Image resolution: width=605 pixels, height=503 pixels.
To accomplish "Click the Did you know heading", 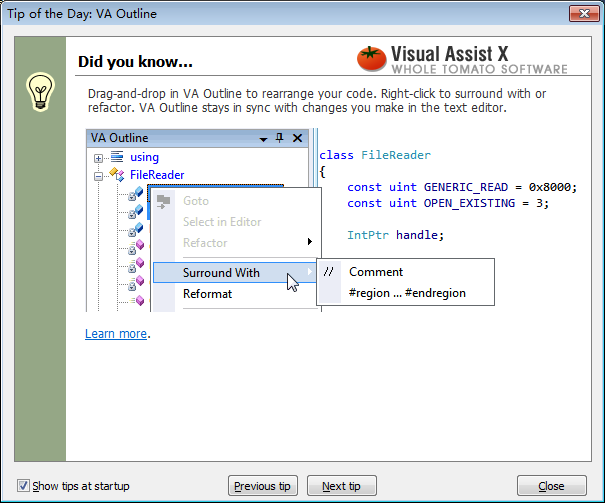I will [135, 62].
